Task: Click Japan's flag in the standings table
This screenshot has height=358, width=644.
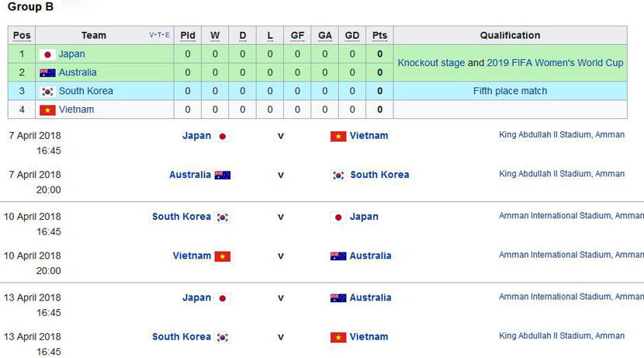Action: click(47, 54)
